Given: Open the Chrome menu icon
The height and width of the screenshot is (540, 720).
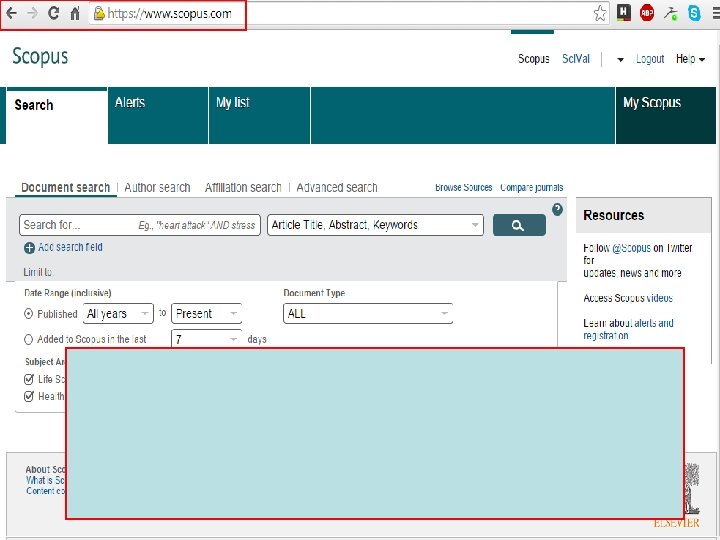Looking at the screenshot, I should click(x=716, y=13).
